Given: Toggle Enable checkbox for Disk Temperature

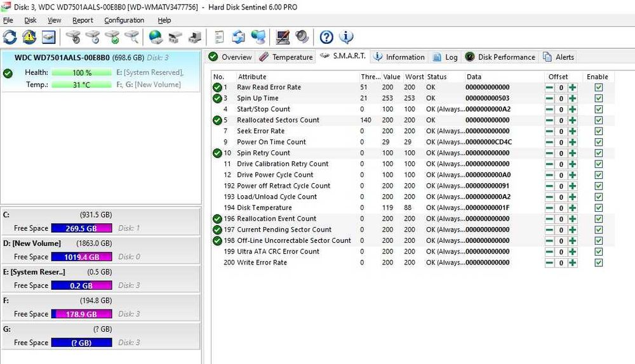Looking at the screenshot, I should point(599,208).
